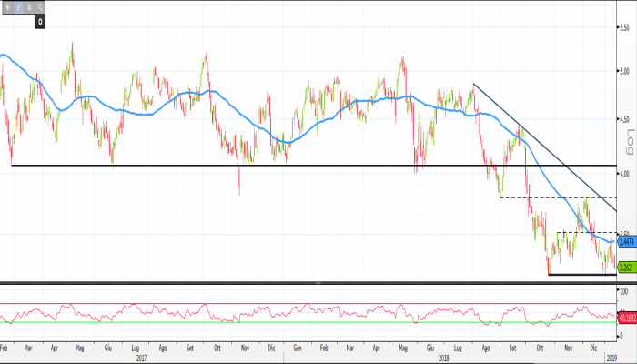637x364 pixels.
Task: Click the red overbought line in RSI panel
Action: click(273, 304)
